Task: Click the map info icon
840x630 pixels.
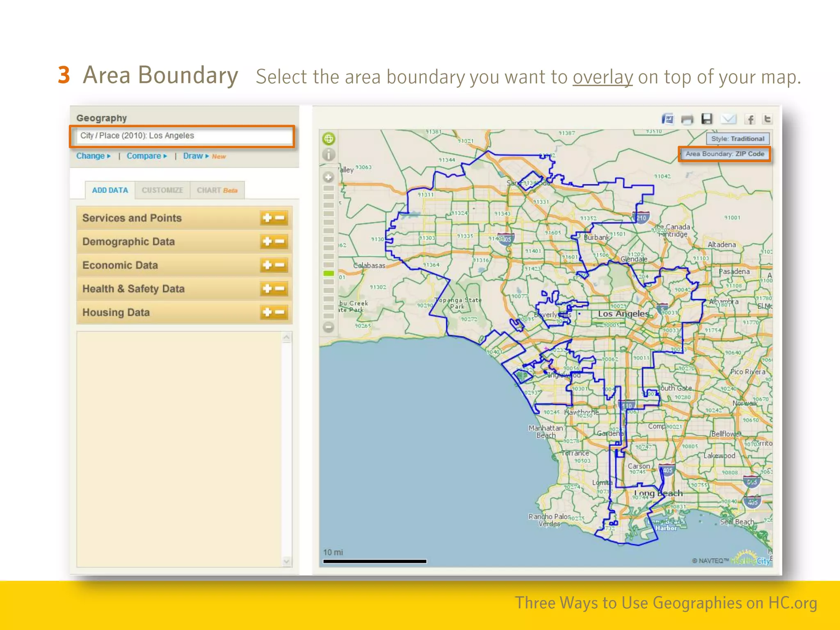Action: [x=329, y=155]
